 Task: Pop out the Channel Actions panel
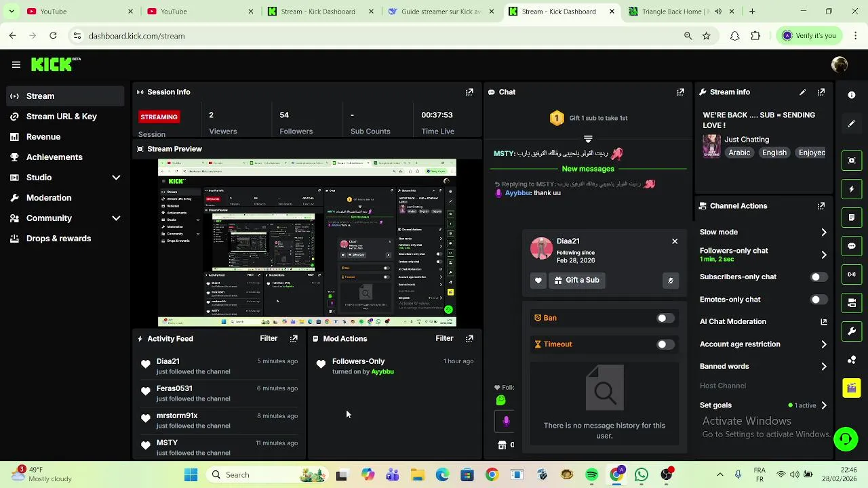tap(821, 206)
